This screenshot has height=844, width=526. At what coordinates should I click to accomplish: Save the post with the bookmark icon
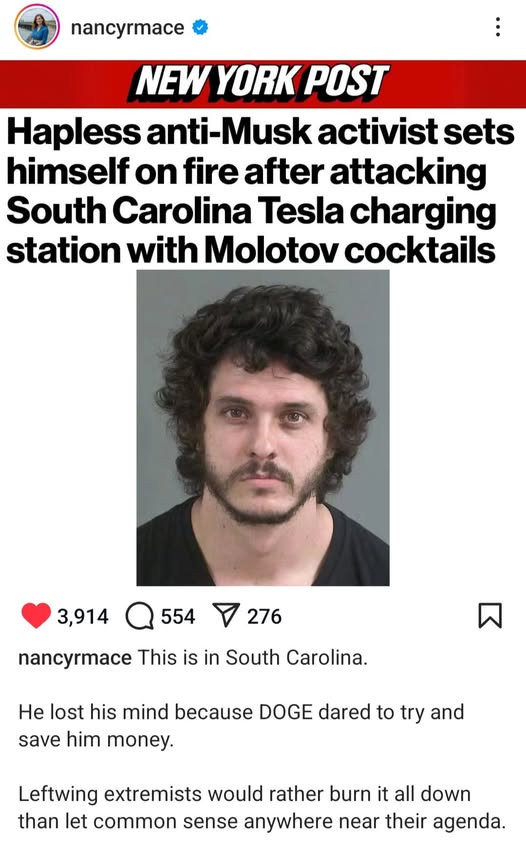pos(490,616)
